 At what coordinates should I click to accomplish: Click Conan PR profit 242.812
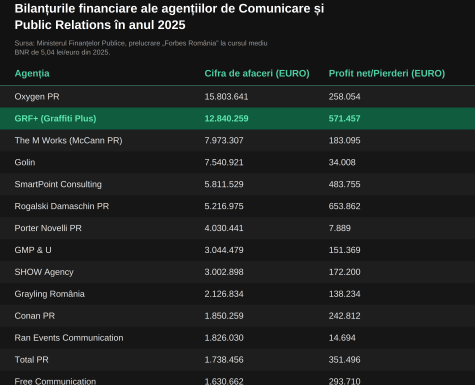[344, 316]
